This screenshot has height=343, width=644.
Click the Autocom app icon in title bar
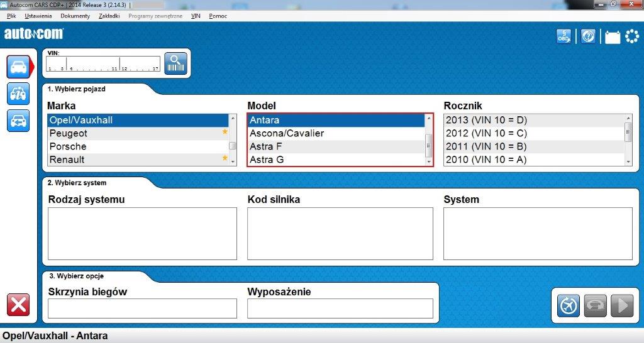click(4, 4)
